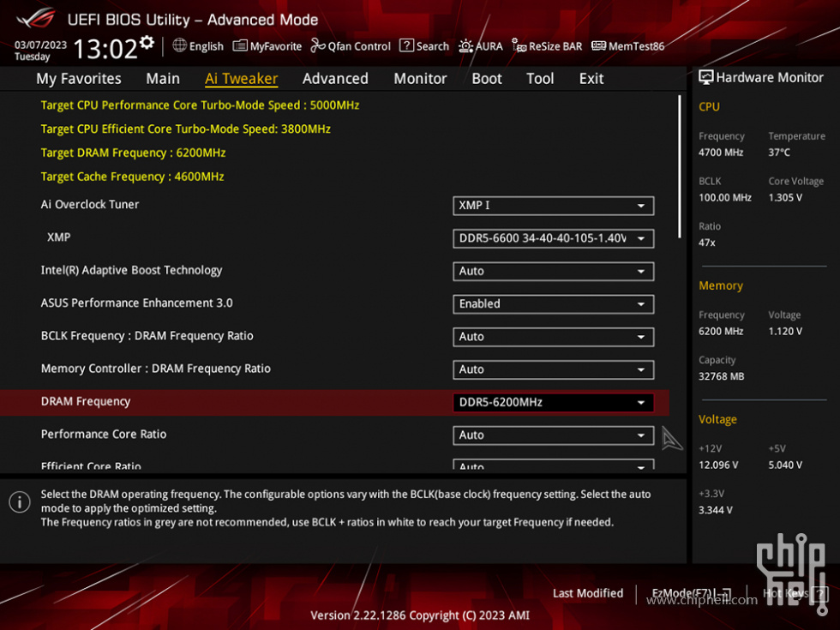
Task: Click the Hot Keys question mark icon
Action: click(x=819, y=593)
